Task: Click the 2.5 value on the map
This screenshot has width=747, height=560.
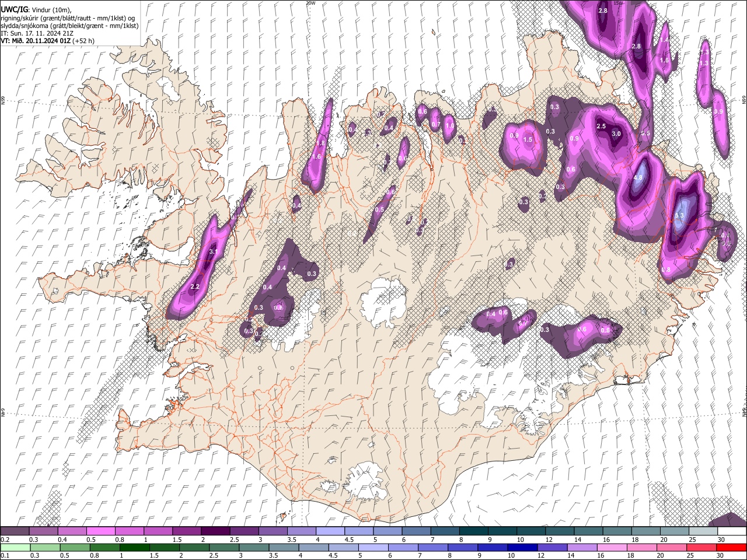Action: 601,126
